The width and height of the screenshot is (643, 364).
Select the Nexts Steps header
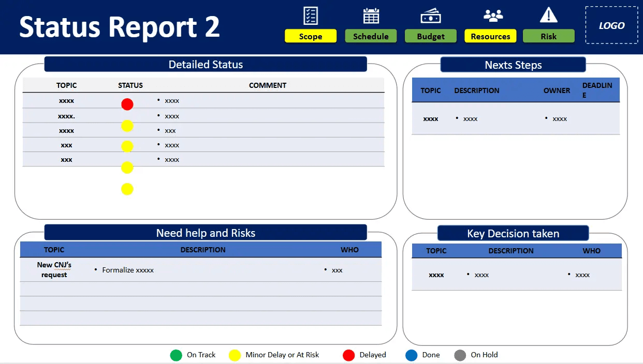(513, 65)
